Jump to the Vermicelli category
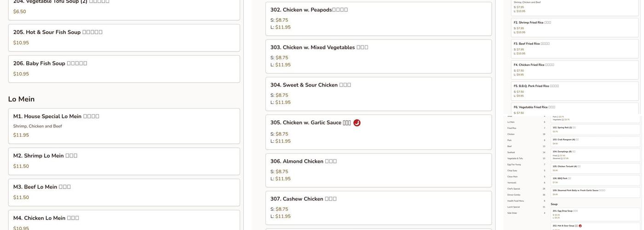Viewport: 644px width, 230px height. (x=512, y=183)
